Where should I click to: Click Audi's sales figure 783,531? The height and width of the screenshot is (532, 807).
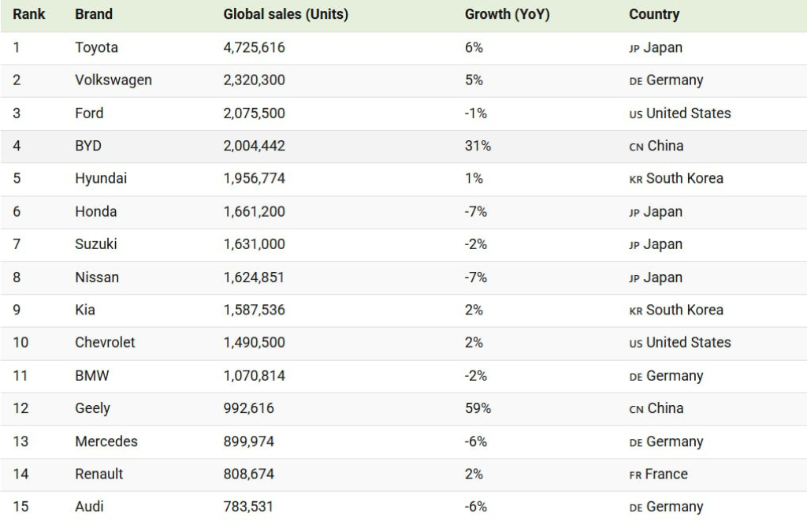pyautogui.click(x=248, y=507)
